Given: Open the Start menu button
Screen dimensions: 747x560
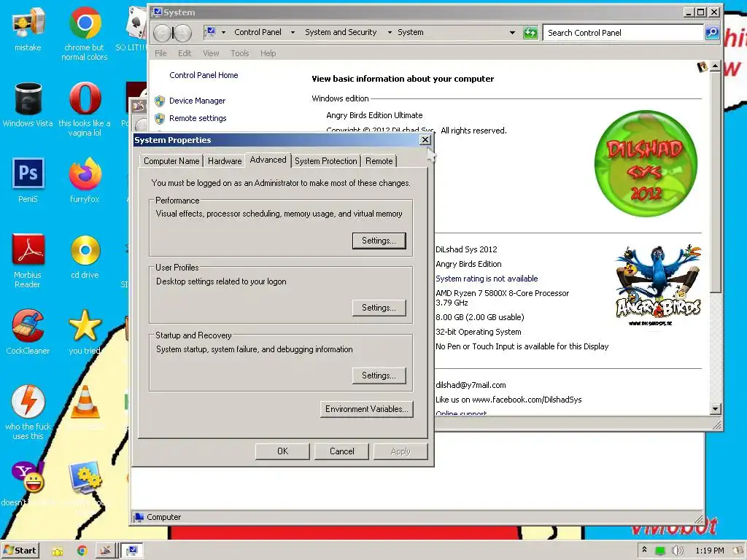Looking at the screenshot, I should point(20,551).
